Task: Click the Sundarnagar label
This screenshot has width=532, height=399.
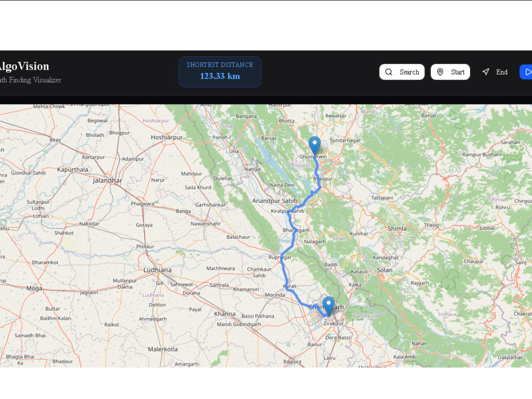Action: point(345,140)
